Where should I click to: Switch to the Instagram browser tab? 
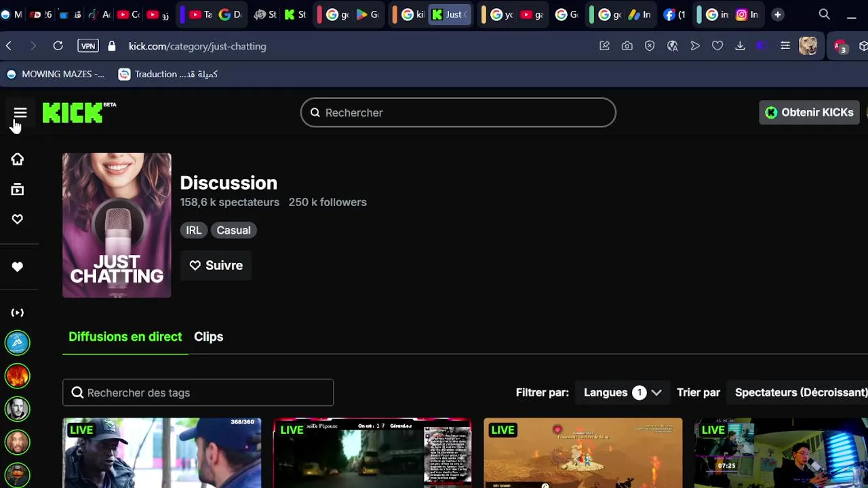747,14
